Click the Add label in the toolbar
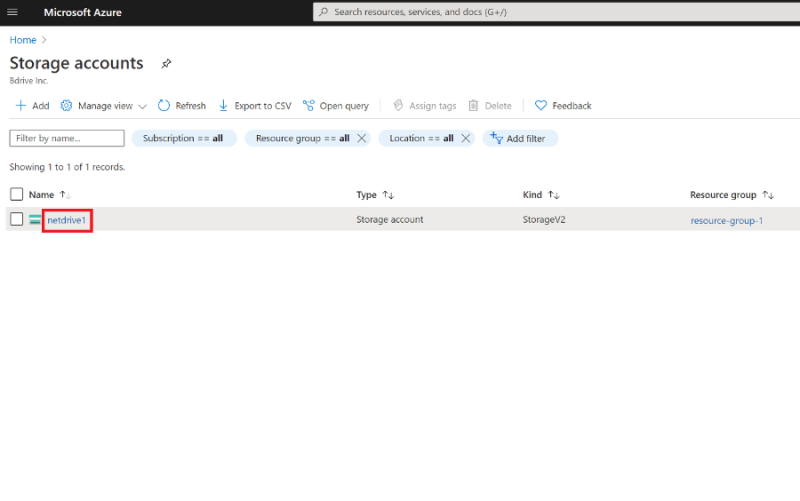The width and height of the screenshot is (800, 501). (x=41, y=106)
